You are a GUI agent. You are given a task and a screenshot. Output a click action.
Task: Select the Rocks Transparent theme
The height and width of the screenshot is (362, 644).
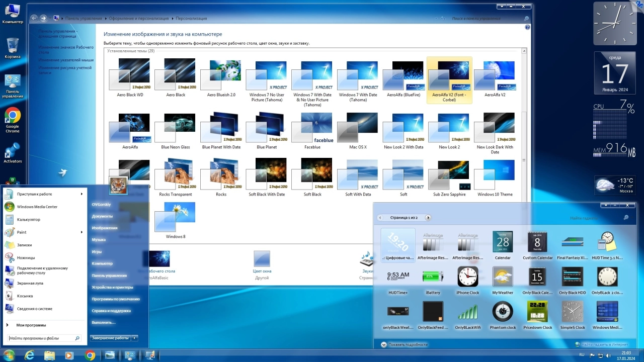click(176, 177)
